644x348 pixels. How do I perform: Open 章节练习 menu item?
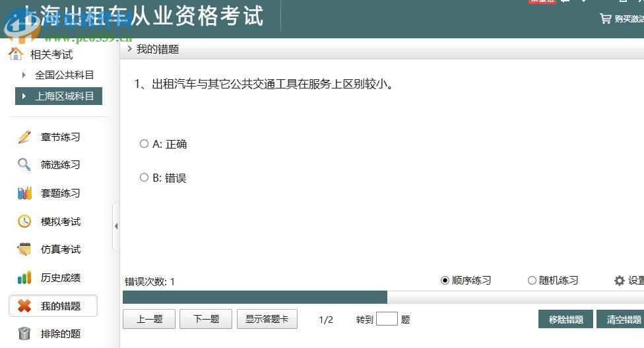tap(61, 137)
